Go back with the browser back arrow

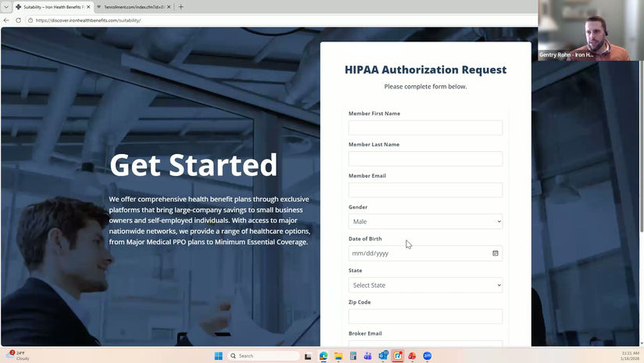coord(6,20)
